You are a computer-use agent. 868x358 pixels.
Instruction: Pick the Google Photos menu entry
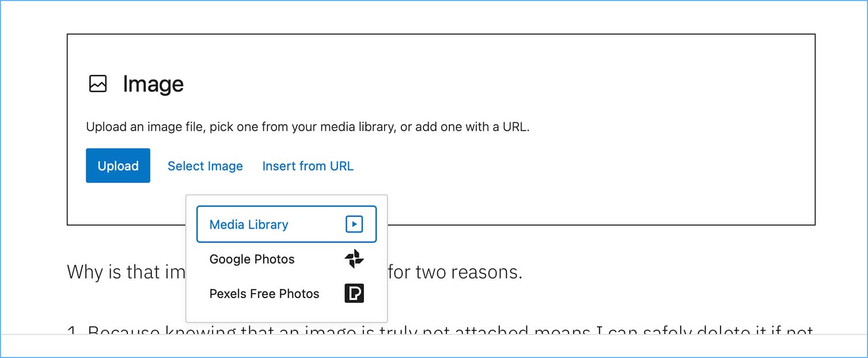252,260
